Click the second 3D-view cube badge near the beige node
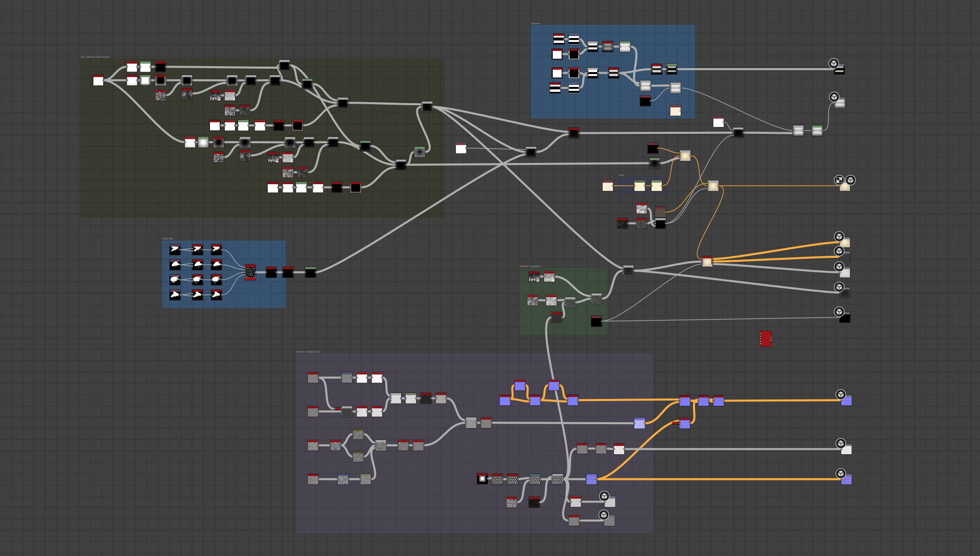 (850, 180)
